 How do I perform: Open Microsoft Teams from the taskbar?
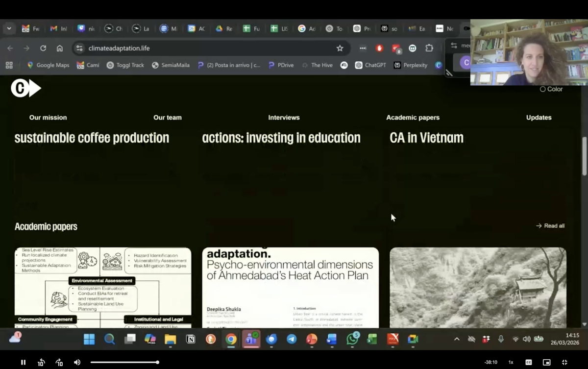[251, 339]
